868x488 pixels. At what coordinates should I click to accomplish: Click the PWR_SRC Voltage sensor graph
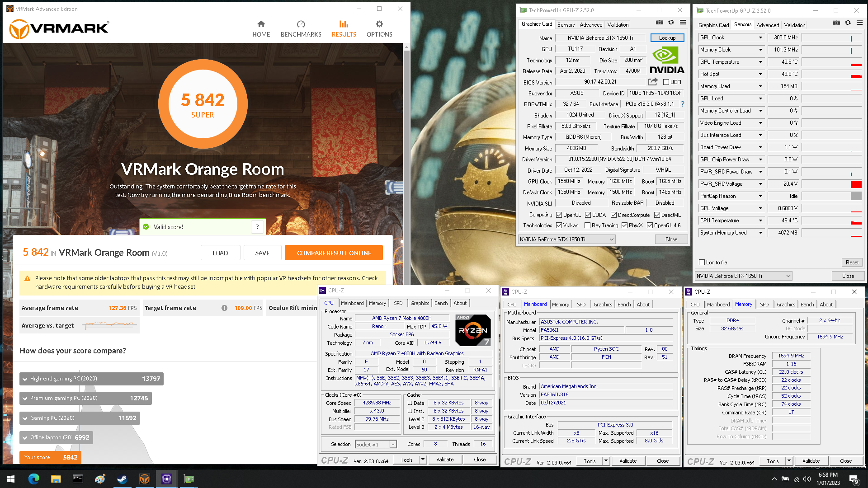(x=832, y=184)
